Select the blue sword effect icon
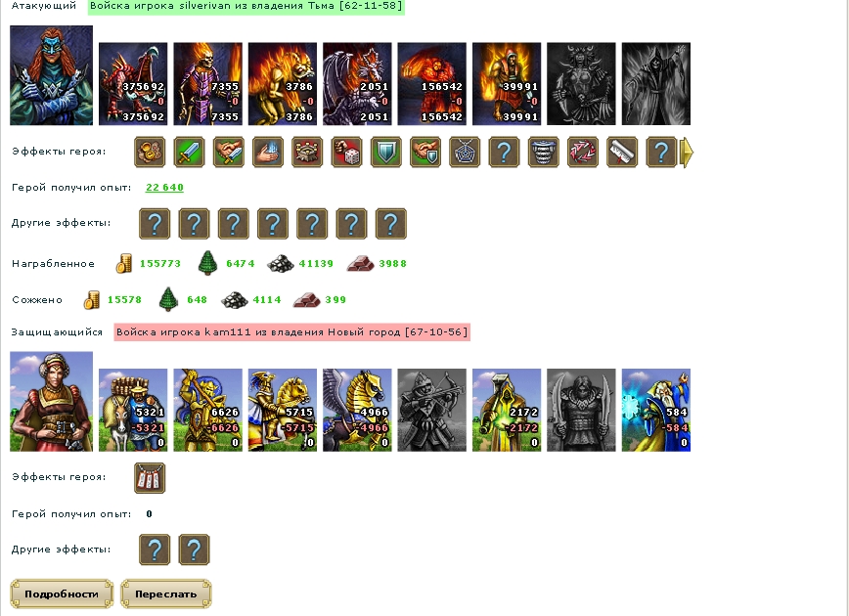The height and width of the screenshot is (616, 849). click(189, 153)
